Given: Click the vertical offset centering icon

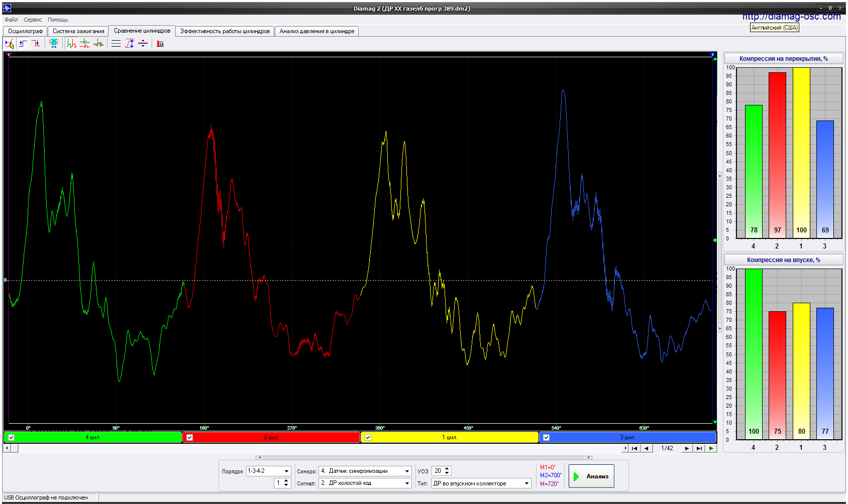Looking at the screenshot, I should pyautogui.click(x=143, y=44).
